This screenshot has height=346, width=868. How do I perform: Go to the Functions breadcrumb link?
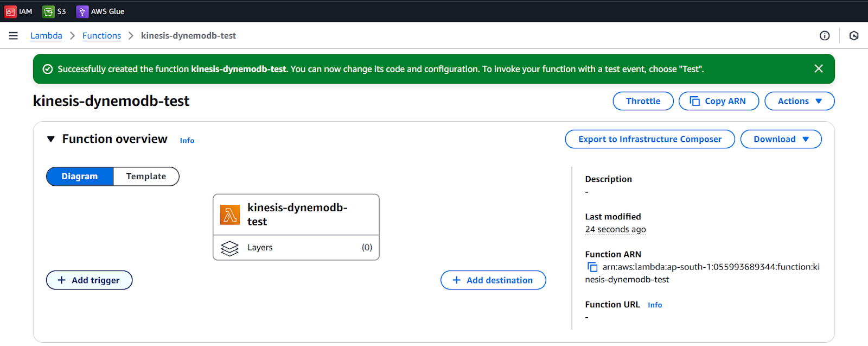click(101, 36)
